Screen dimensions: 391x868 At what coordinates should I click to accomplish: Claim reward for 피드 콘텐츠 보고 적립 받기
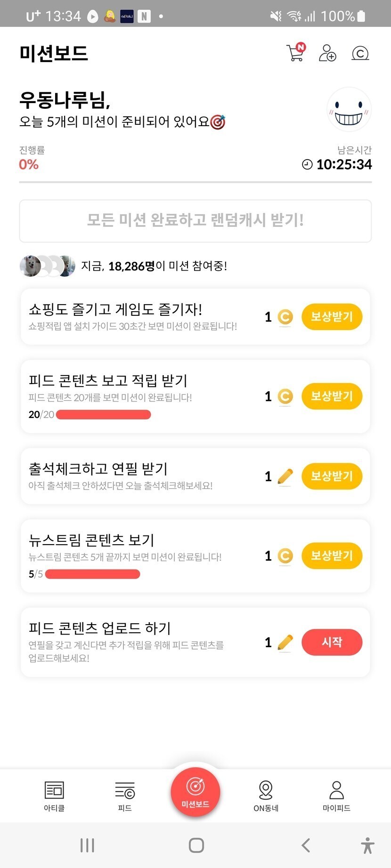(x=332, y=396)
